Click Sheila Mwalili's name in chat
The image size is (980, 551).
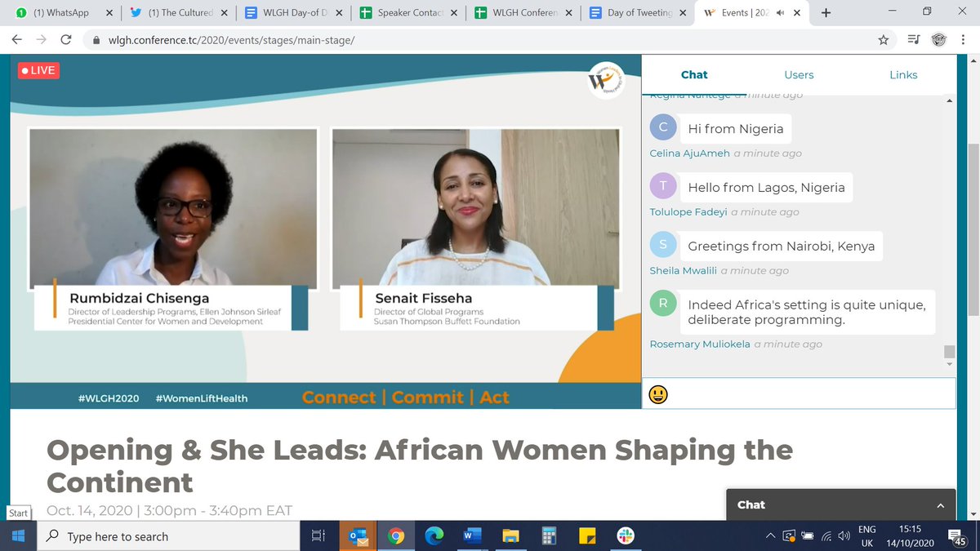684,271
